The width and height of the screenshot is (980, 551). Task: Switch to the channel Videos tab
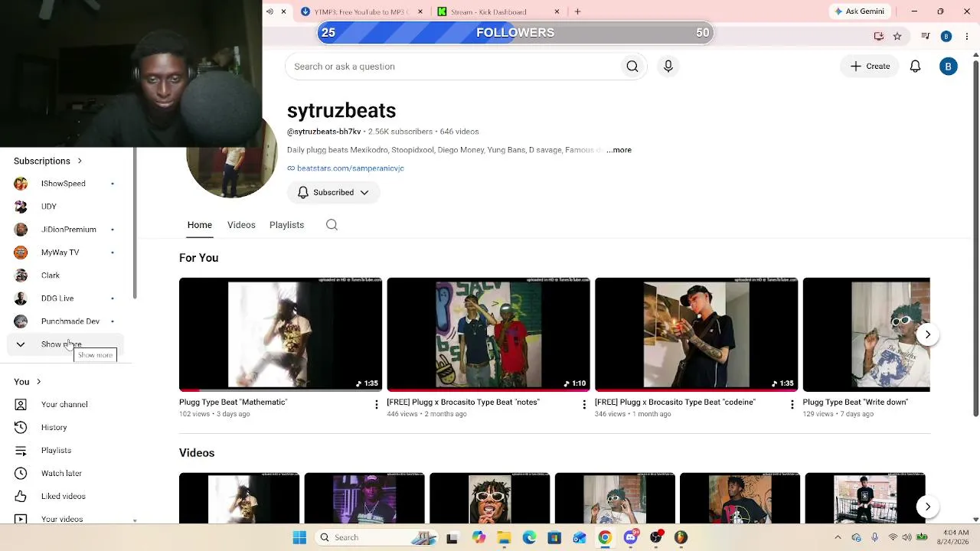point(241,225)
